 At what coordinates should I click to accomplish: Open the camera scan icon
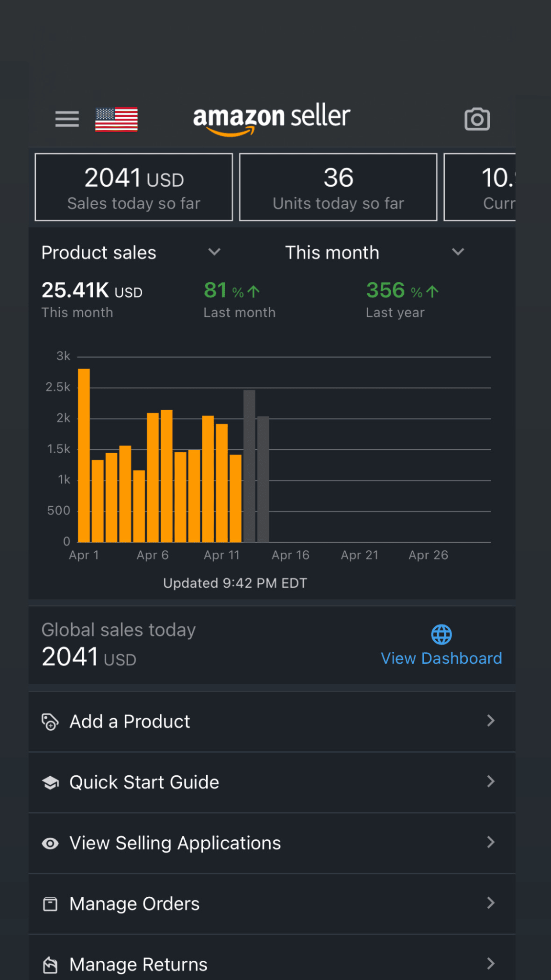coord(477,119)
